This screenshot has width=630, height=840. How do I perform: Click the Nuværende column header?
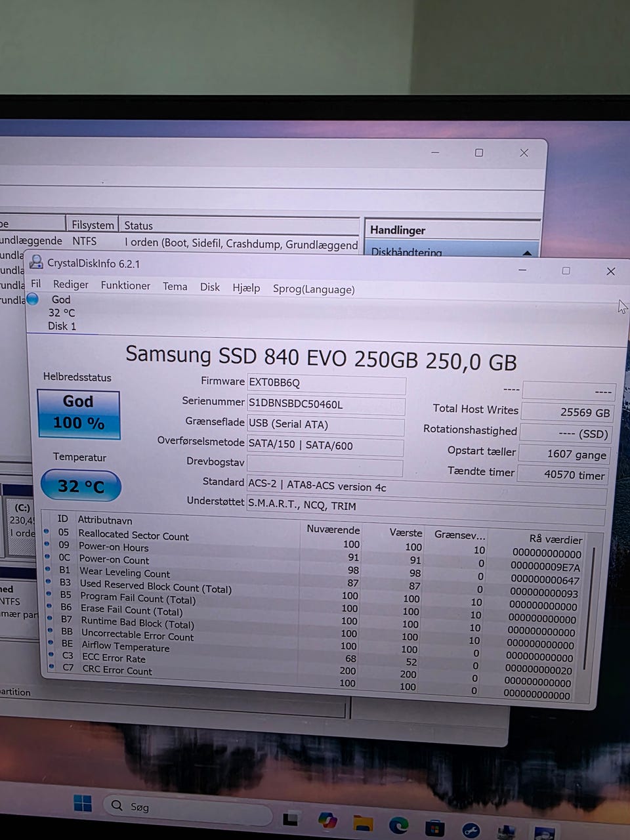point(333,530)
